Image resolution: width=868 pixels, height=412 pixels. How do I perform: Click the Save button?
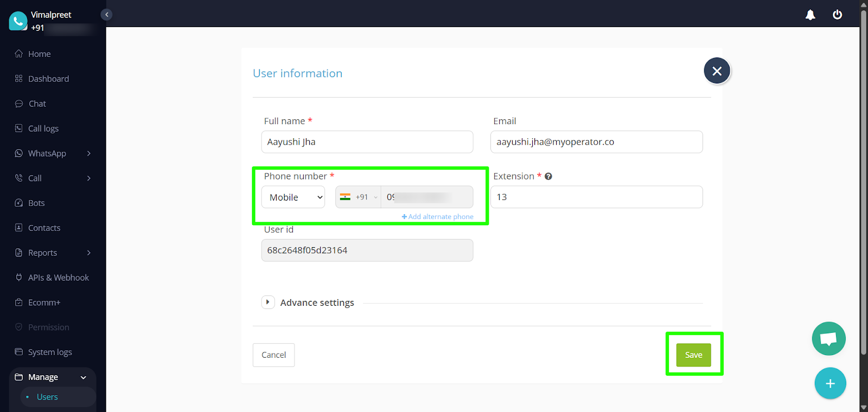coord(693,355)
